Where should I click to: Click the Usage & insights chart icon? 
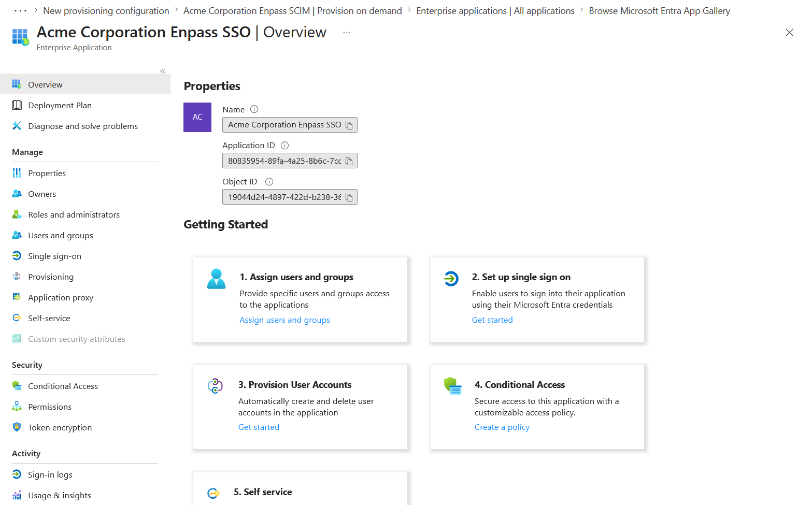click(x=17, y=495)
